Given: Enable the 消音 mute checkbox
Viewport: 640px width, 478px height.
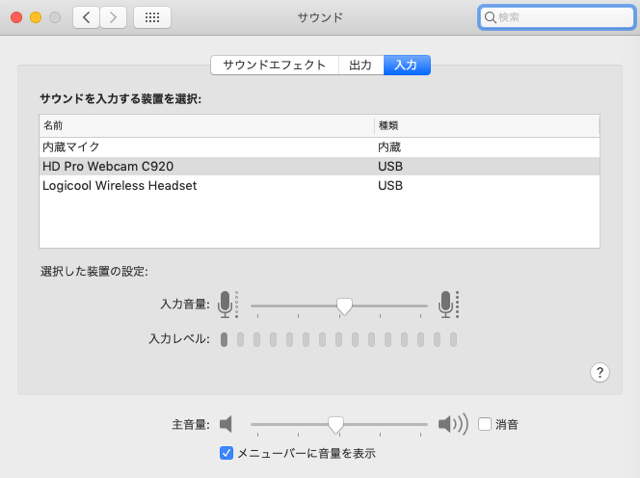Looking at the screenshot, I should [484, 424].
